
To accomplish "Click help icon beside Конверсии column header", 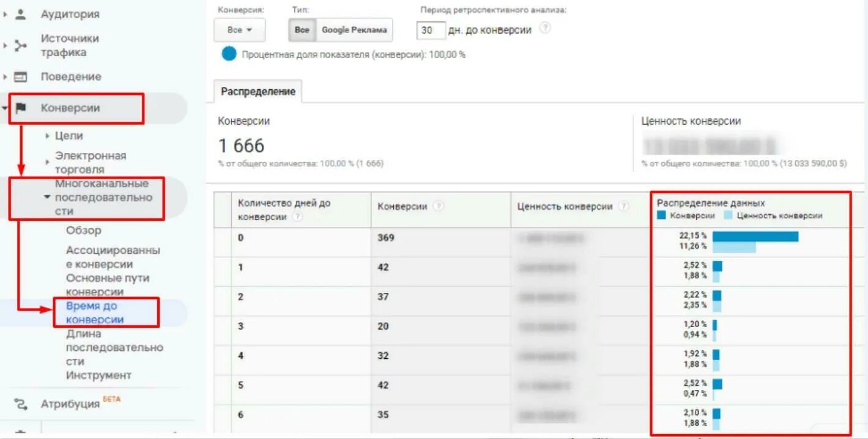I will coord(438,207).
